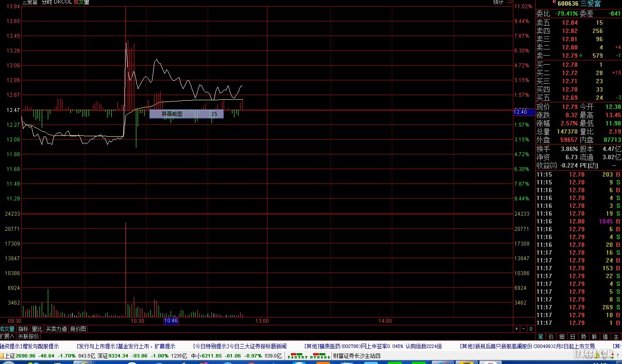Click the purple 1045 trade volume entry
622x364 pixels.
pyautogui.click(x=606, y=221)
